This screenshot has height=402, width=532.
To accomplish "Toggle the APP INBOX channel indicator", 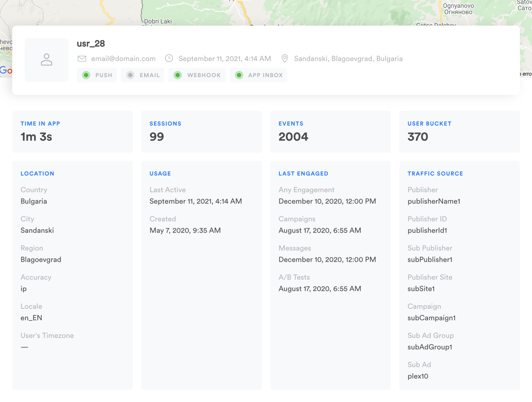I will [x=259, y=75].
